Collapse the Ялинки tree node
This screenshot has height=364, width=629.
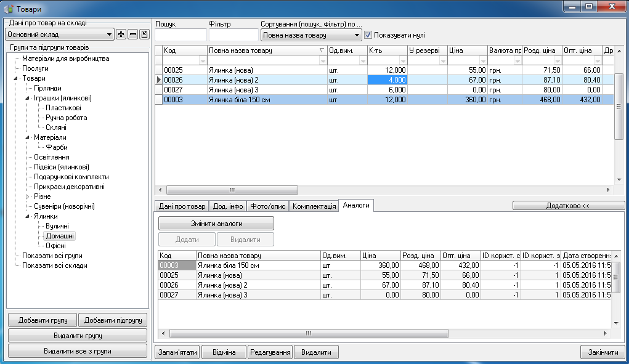tap(28, 216)
